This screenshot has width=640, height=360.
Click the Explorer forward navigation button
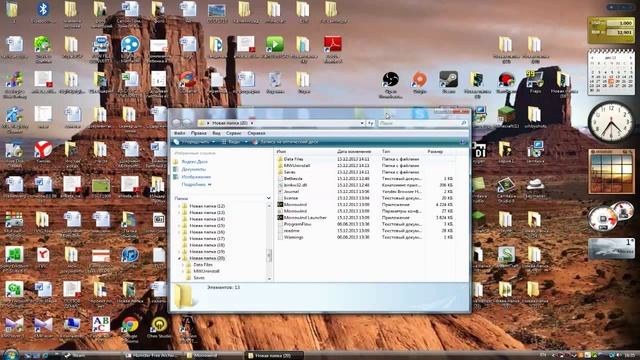(x=187, y=122)
